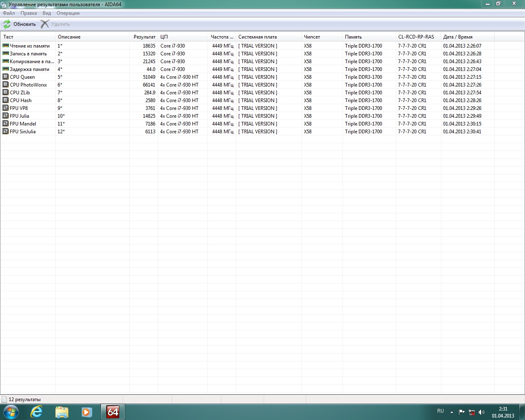
Task: Select the CPU PhotoWorxx row
Action: [x=248, y=85]
